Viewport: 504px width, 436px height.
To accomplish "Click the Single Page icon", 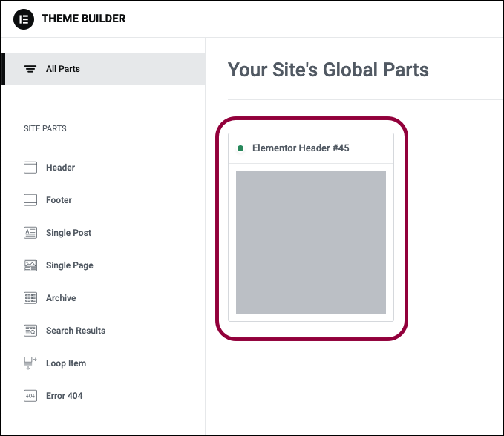I will pos(30,265).
